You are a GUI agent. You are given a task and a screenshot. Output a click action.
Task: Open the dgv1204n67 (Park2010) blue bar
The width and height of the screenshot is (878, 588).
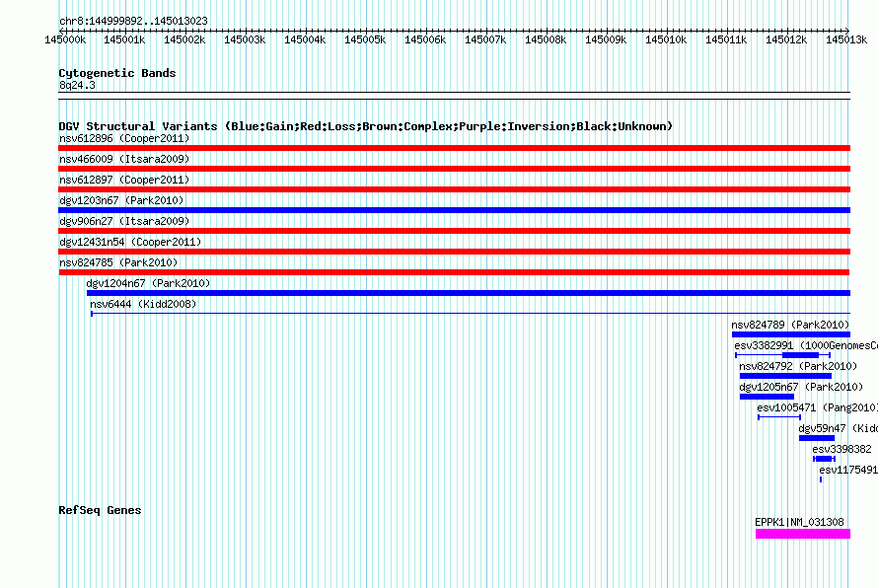[x=469, y=293]
